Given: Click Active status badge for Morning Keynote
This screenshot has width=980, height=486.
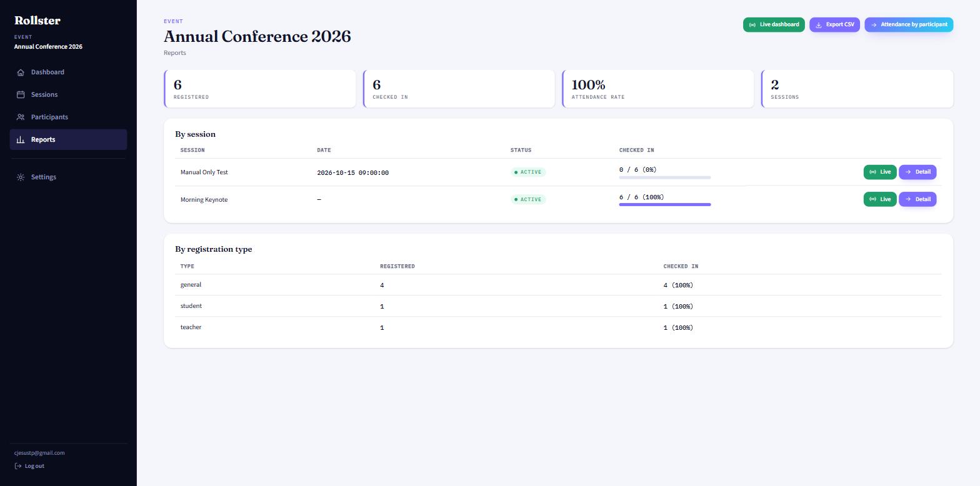Looking at the screenshot, I should coord(528,199).
